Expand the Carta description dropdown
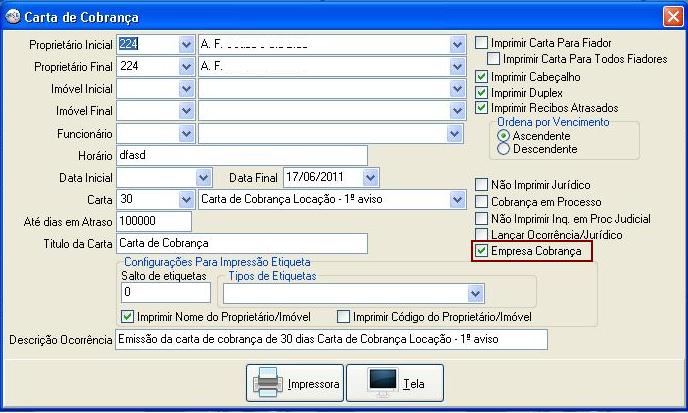This screenshot has width=688, height=413. click(x=457, y=199)
